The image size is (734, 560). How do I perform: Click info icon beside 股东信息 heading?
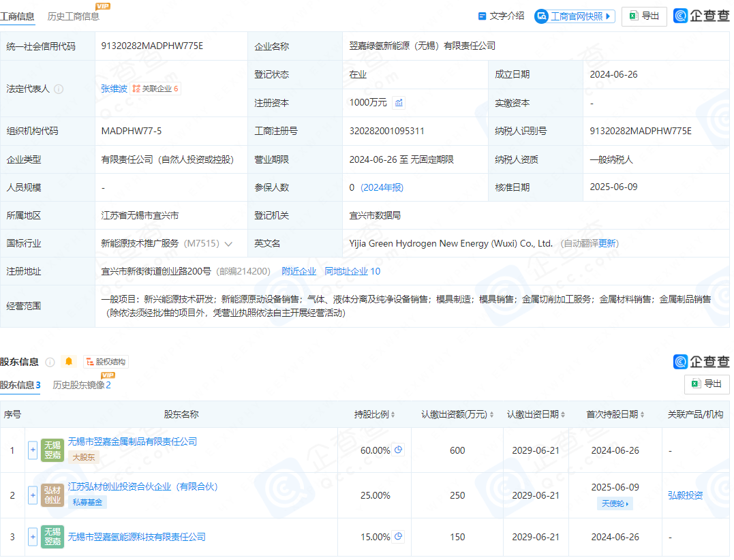coord(50,362)
